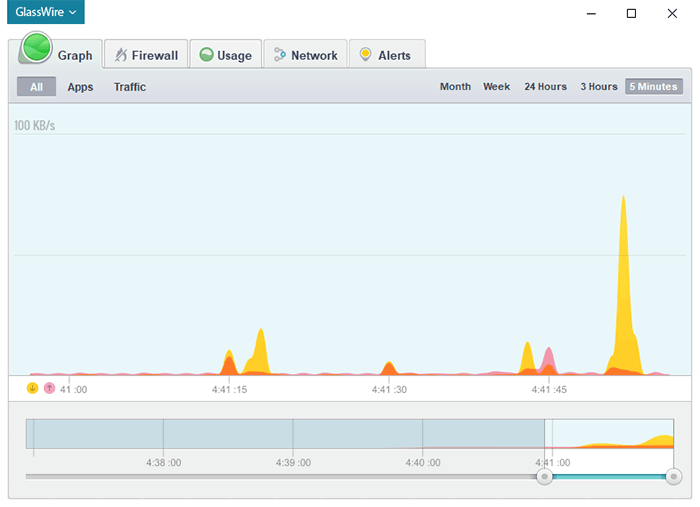Open the GlassWire dropdown menu

(46, 12)
